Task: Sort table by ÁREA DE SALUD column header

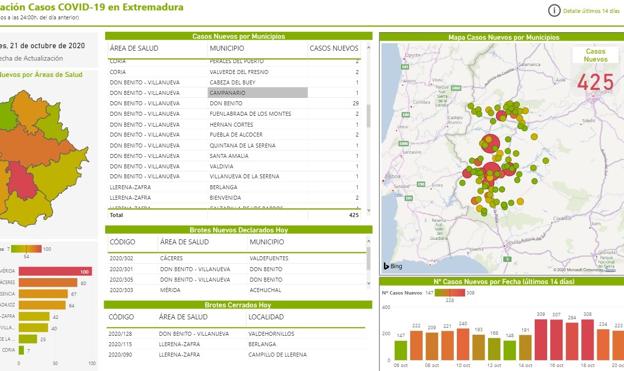Action: pos(134,48)
